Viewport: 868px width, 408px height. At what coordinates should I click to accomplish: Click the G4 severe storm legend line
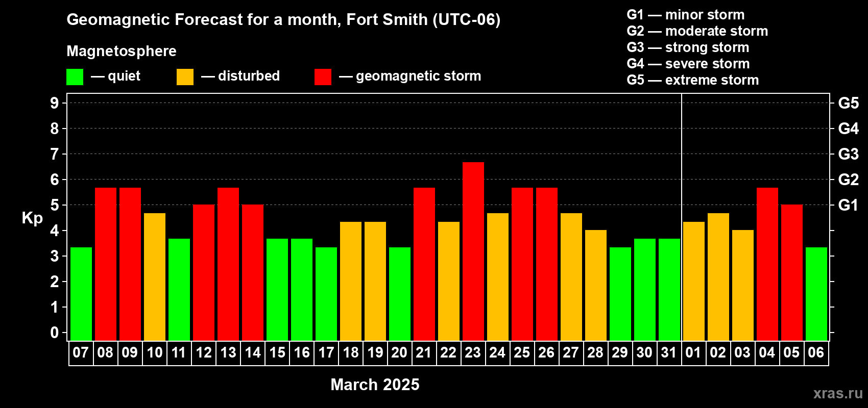pyautogui.click(x=688, y=64)
